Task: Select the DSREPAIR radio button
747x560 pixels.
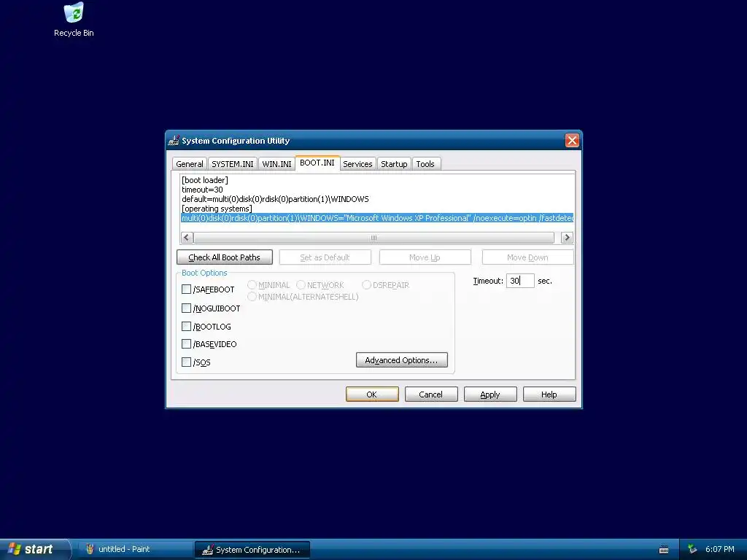Action: (x=366, y=285)
